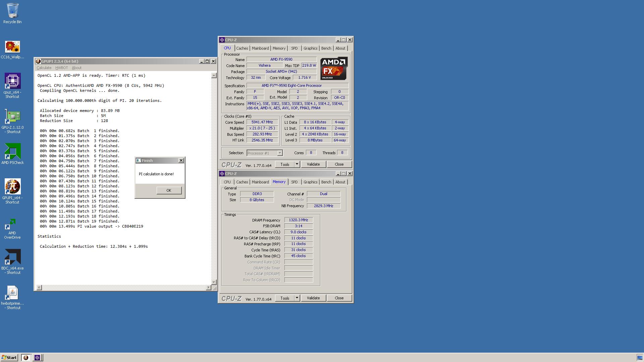Switch to Bench tab in lower CPU-Z
This screenshot has height=362, width=644.
coord(326,182)
